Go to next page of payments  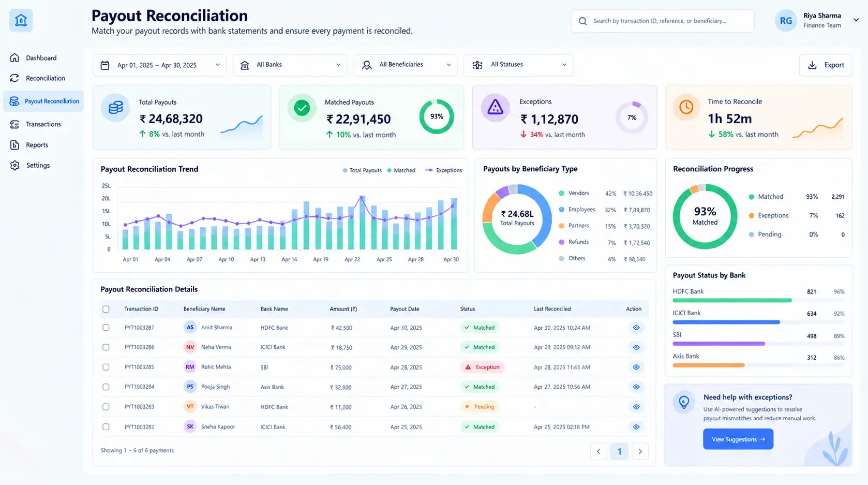click(x=640, y=451)
